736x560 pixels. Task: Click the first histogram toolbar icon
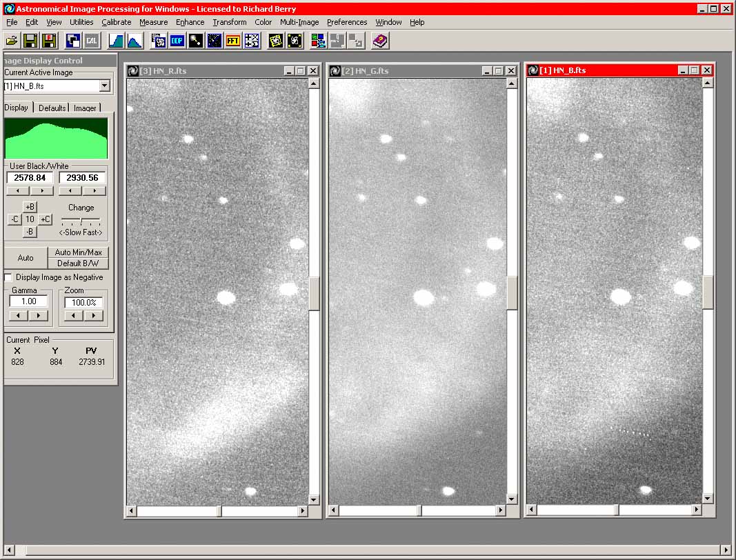click(x=116, y=41)
